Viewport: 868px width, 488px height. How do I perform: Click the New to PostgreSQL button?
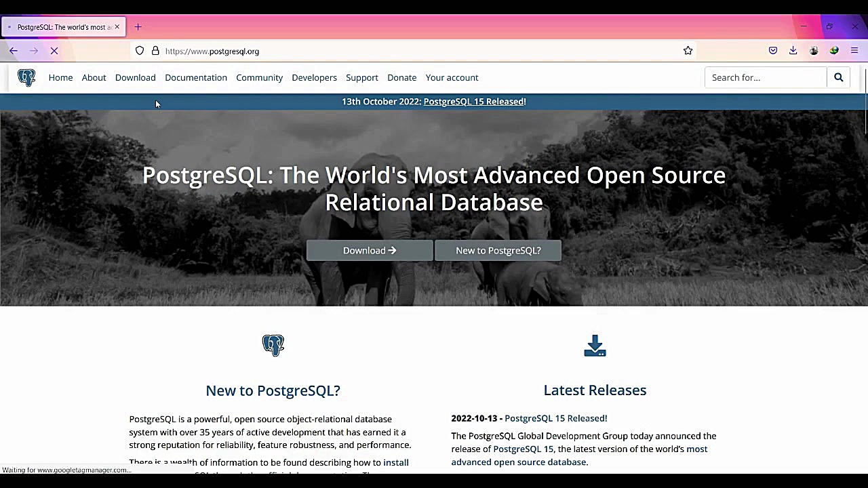click(x=498, y=250)
